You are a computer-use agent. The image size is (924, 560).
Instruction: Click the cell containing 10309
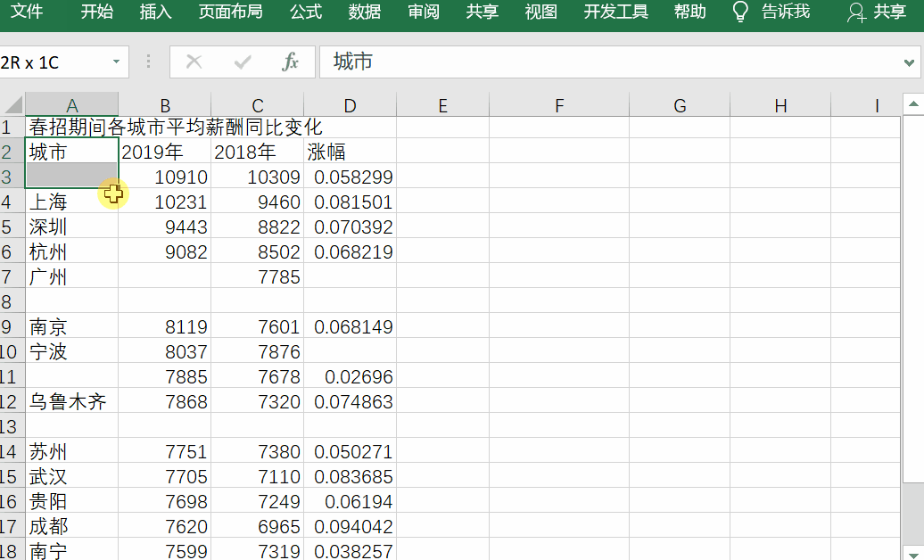pos(258,177)
